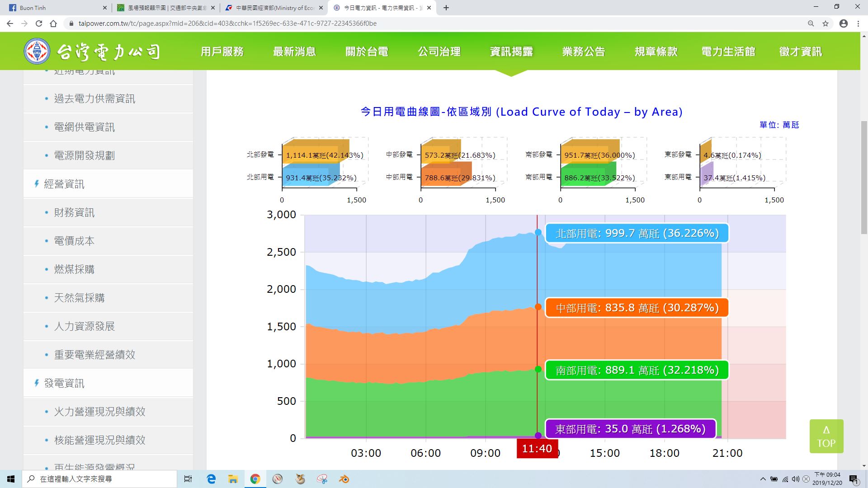Click the 中部用電 835.8 tooltip label
The height and width of the screenshot is (488, 868).
coord(637,308)
